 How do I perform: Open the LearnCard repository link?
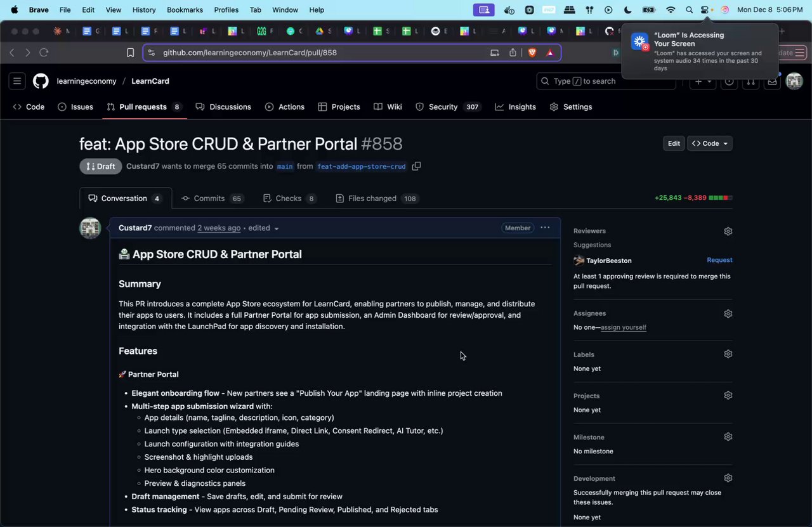[x=150, y=81]
